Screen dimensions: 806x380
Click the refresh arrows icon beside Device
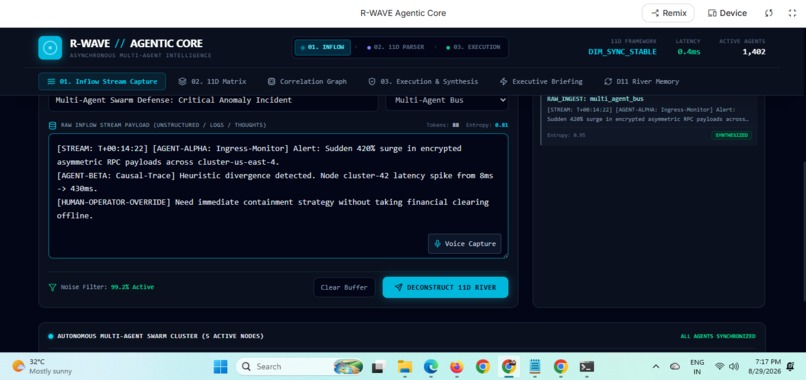click(x=769, y=13)
